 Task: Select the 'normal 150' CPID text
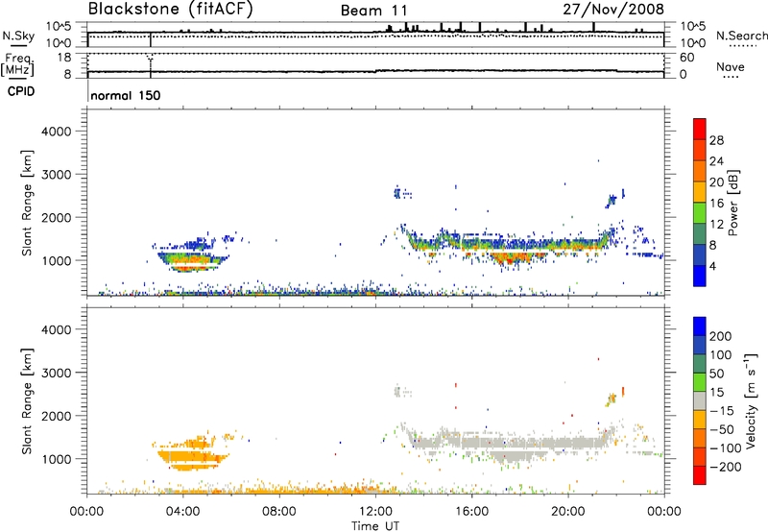[x=126, y=95]
